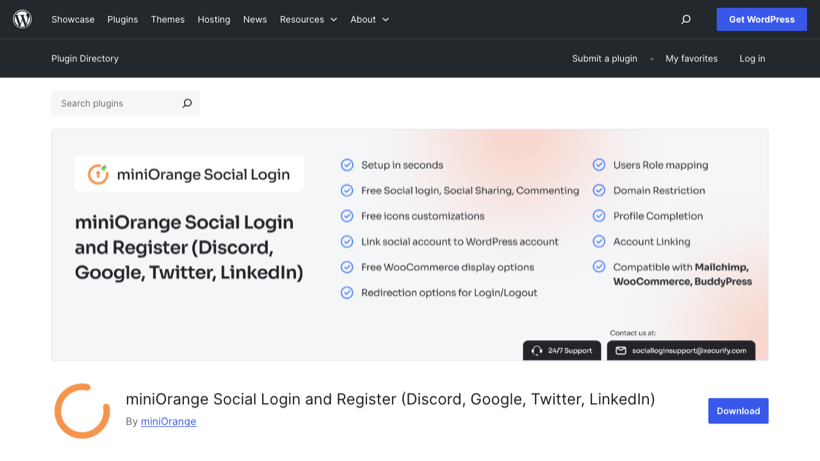Submit search via plugin search magnifier icon
The image size is (820, 461).
tap(187, 103)
